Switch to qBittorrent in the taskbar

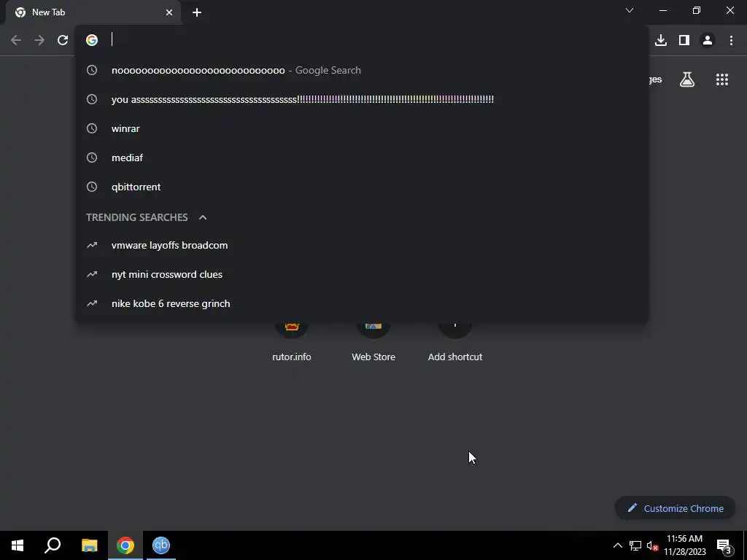161,545
